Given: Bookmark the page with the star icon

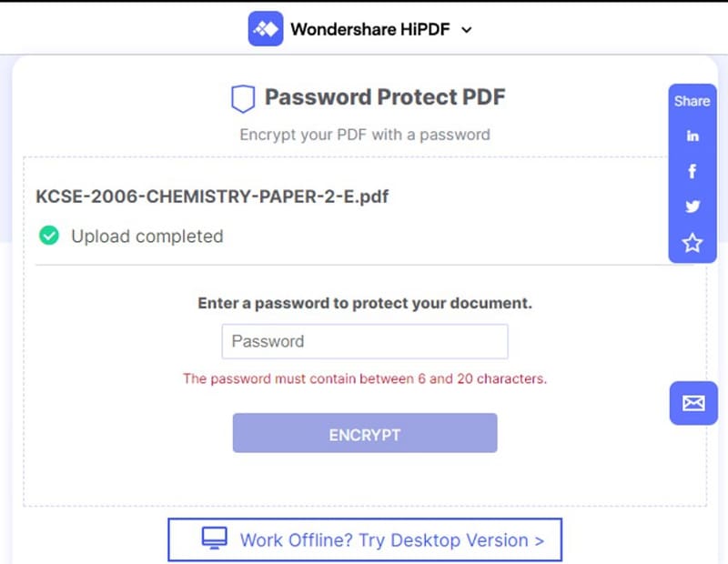Looking at the screenshot, I should point(693,243).
